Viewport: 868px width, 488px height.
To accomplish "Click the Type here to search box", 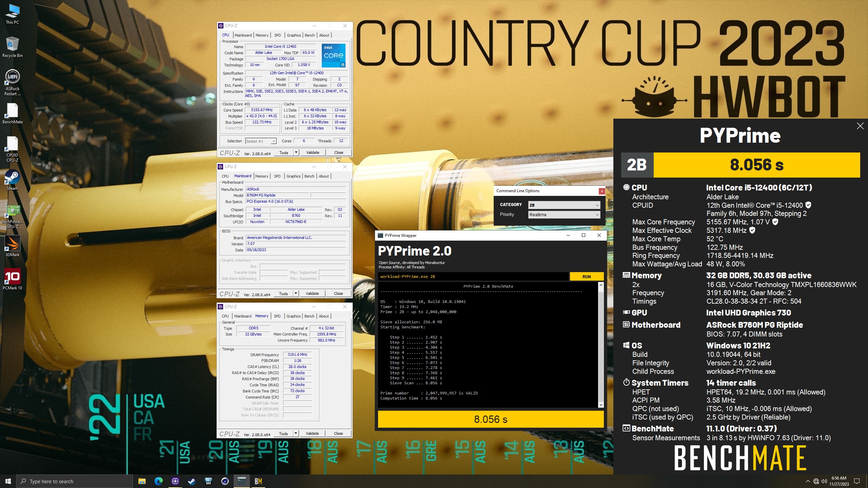I will pyautogui.click(x=75, y=481).
